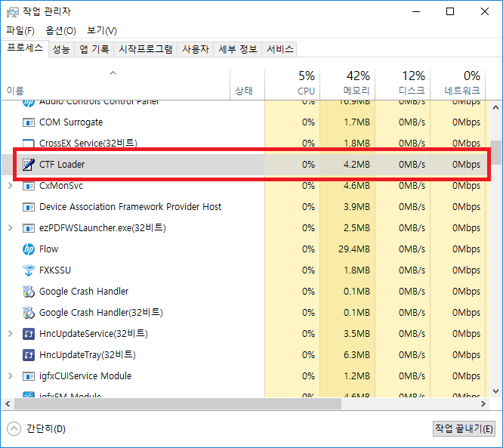Click the first Google Crash Handler icon
This screenshot has width=503, height=448.
click(x=29, y=292)
